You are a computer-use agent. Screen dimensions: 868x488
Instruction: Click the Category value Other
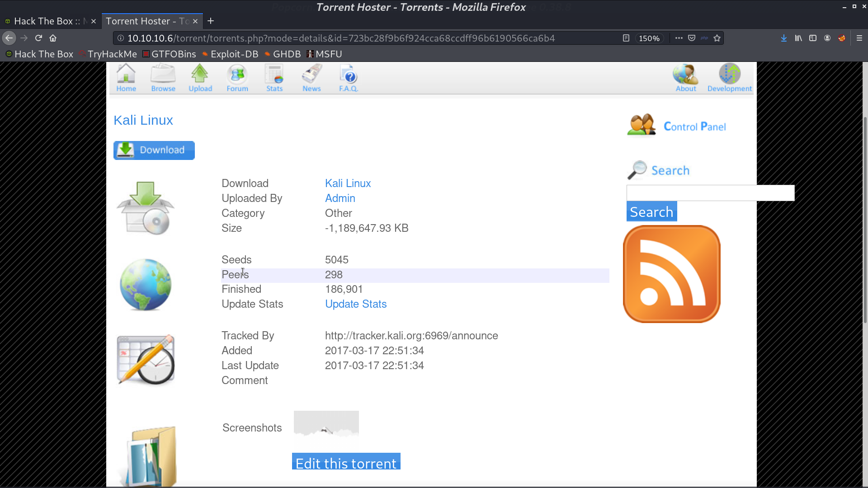pos(338,213)
